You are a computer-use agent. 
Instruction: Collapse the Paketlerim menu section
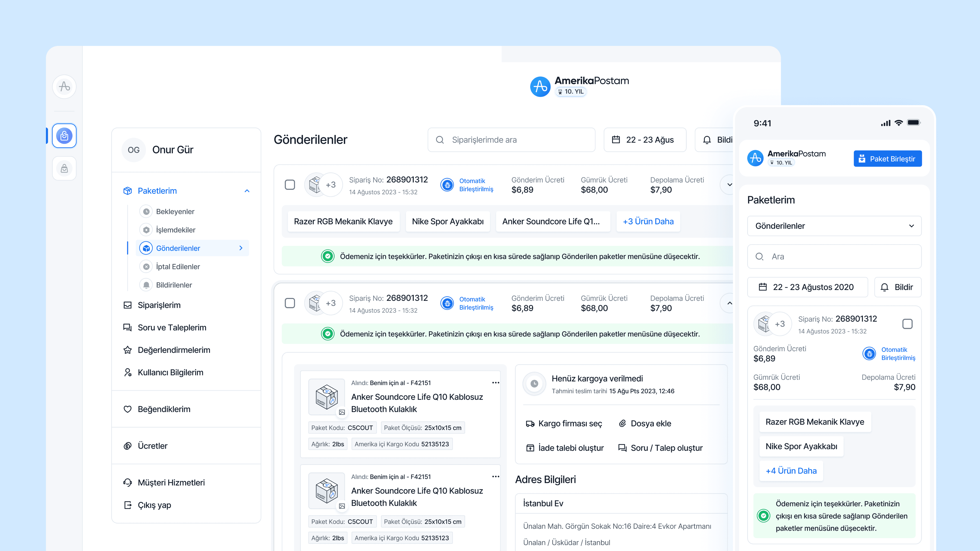pyautogui.click(x=247, y=191)
